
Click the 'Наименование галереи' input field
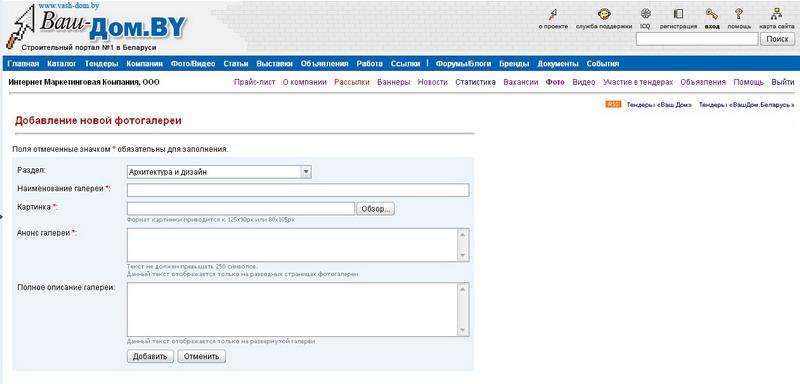(x=298, y=190)
